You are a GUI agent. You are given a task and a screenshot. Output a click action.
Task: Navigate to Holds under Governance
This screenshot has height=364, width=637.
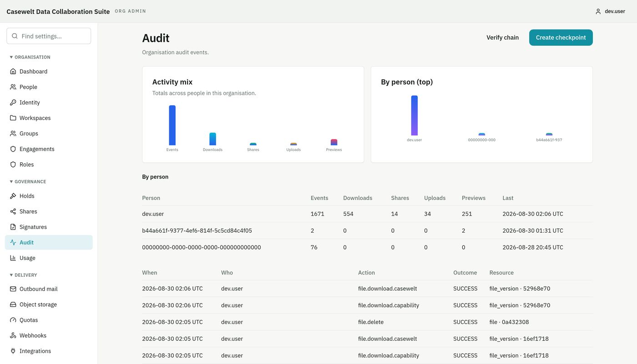[x=49, y=196]
